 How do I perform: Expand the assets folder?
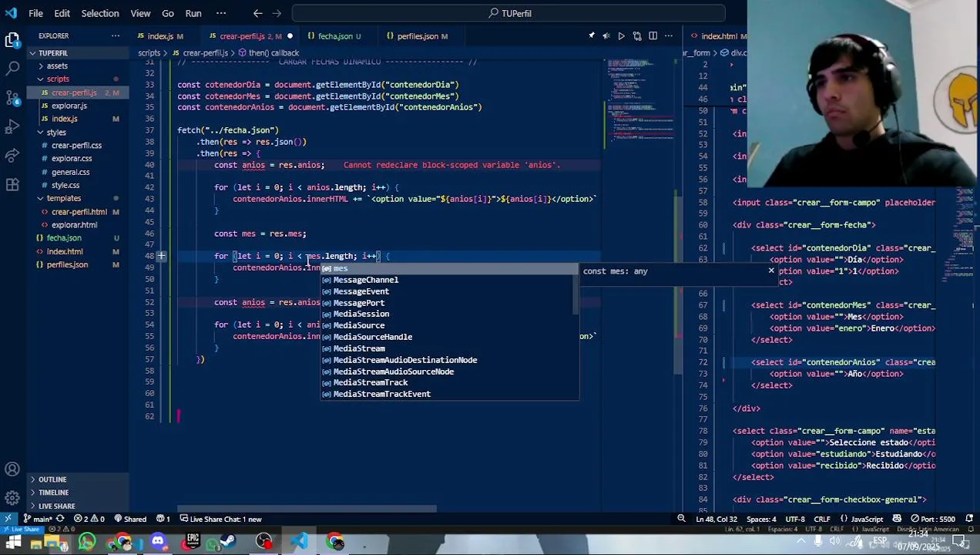coord(57,66)
